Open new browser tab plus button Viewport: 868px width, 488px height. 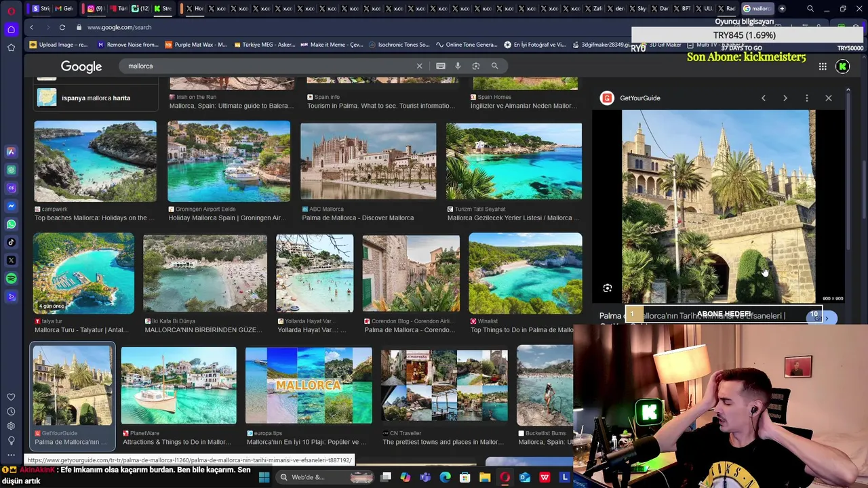coord(782,9)
